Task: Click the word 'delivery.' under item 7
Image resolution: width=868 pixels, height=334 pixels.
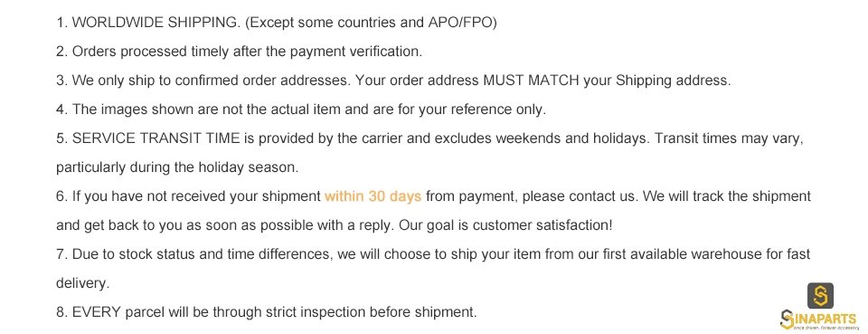Action: click(x=83, y=283)
